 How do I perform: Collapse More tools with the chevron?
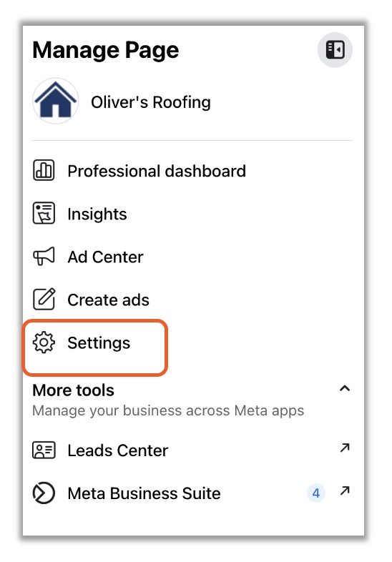345,388
